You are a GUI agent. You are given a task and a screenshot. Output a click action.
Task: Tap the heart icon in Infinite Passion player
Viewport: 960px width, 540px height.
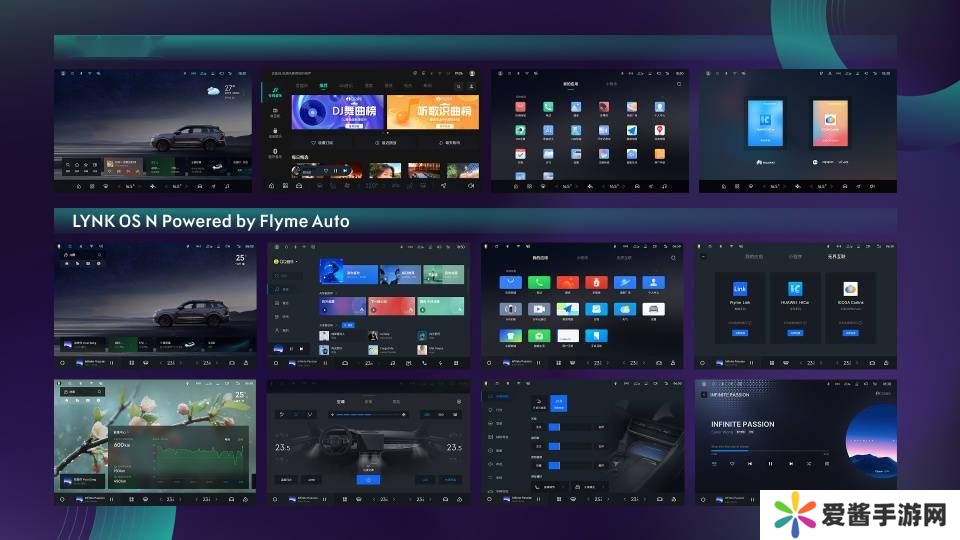tap(732, 464)
